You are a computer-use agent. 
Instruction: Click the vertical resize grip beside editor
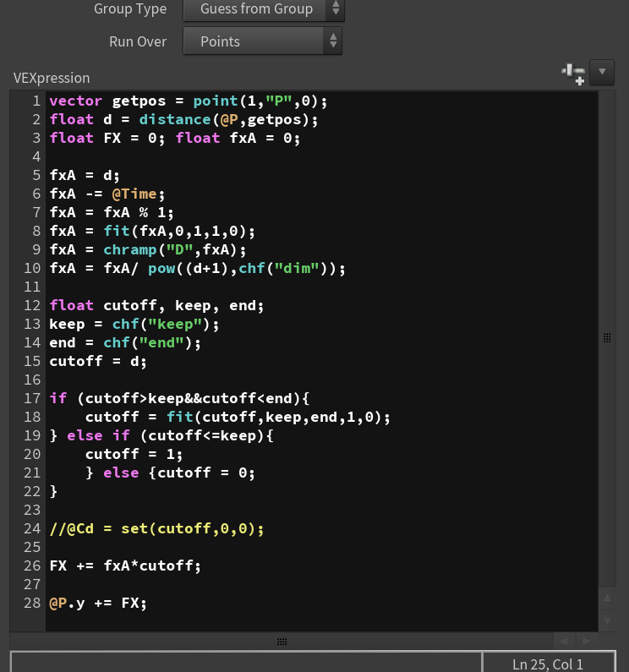click(607, 338)
